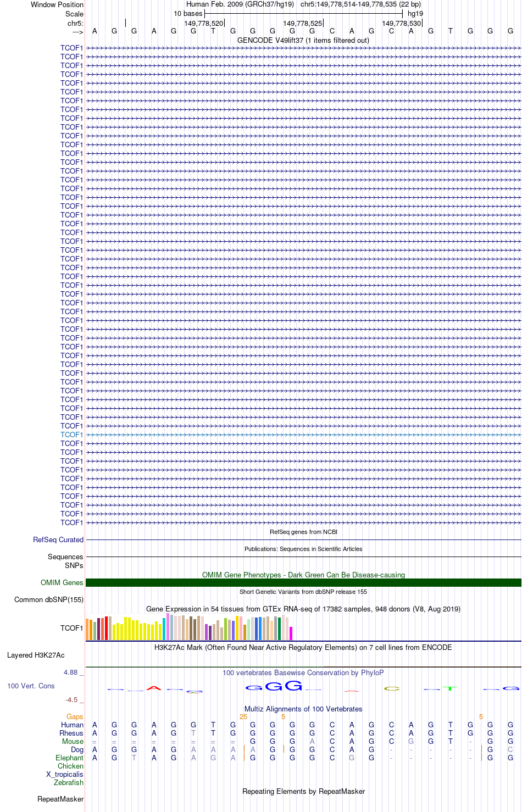Click the TCOF1 label beside the GTEx bar chart
Image resolution: width=522 pixels, height=812 pixels.
click(x=71, y=628)
